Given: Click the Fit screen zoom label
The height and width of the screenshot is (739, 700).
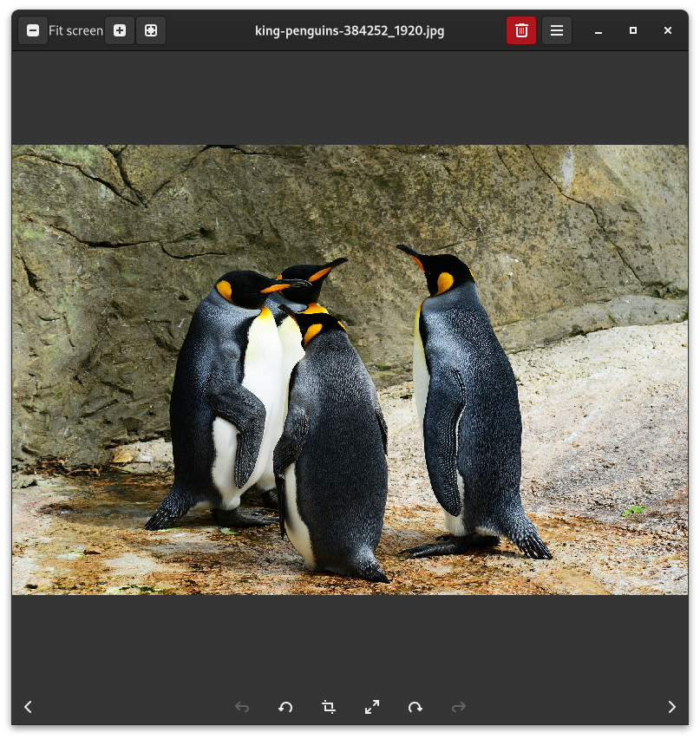Looking at the screenshot, I should pyautogui.click(x=75, y=30).
